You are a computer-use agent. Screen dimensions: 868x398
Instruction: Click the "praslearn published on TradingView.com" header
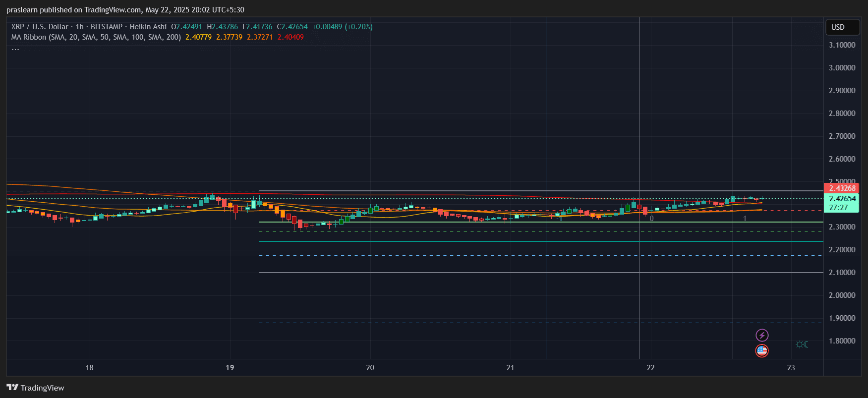click(74, 10)
